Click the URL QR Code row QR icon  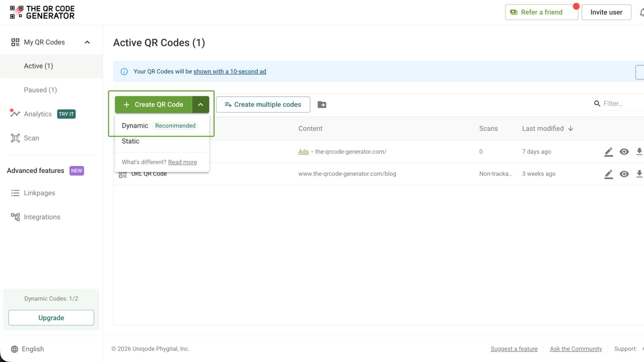point(123,175)
